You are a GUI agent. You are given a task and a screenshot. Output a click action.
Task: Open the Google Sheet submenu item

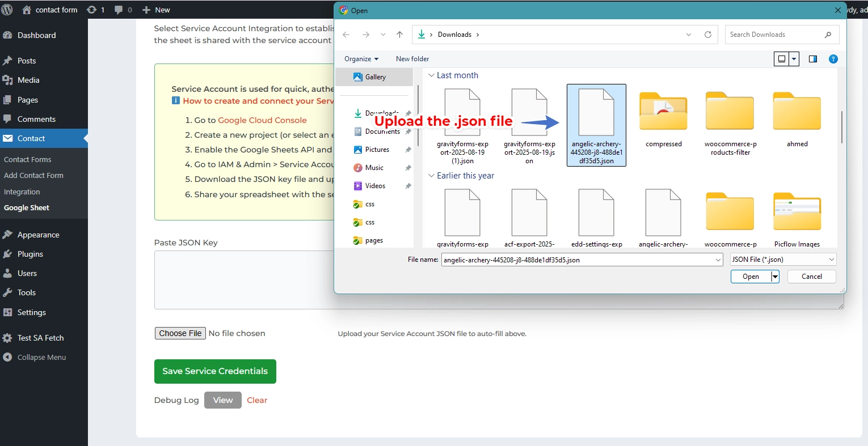click(26, 207)
